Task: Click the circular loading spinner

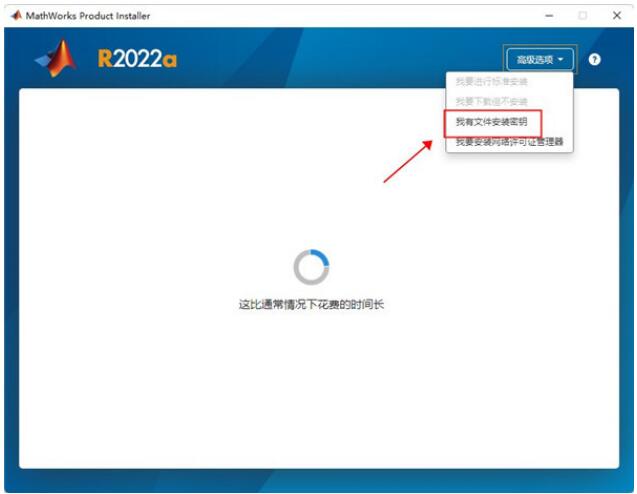Action: pyautogui.click(x=311, y=267)
